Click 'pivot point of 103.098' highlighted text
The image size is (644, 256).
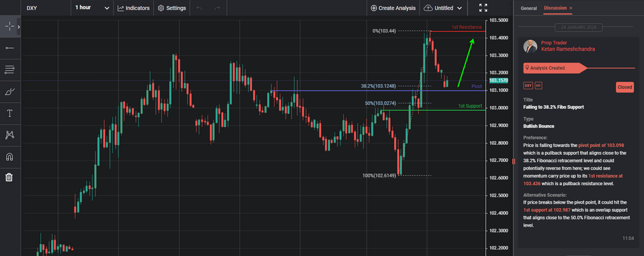point(601,146)
